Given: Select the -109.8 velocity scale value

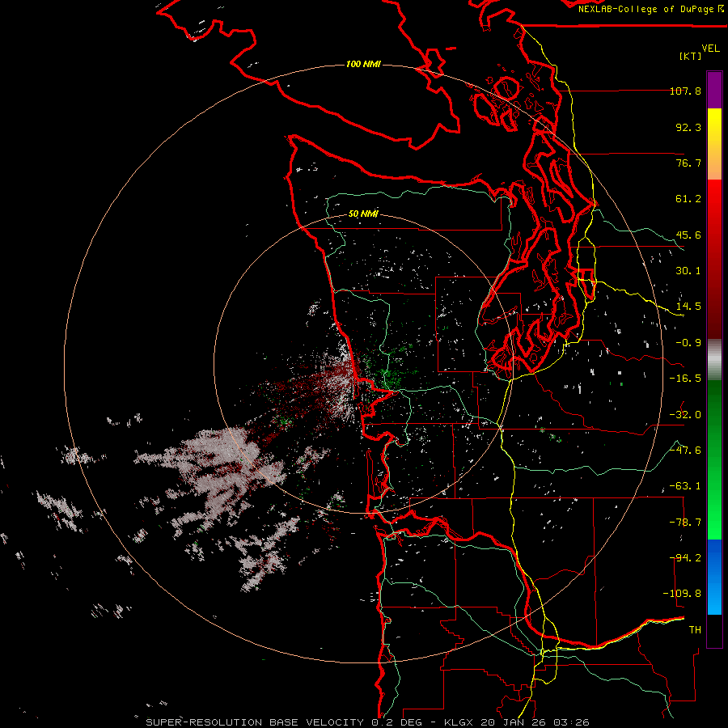Looking at the screenshot, I should click(x=682, y=594).
